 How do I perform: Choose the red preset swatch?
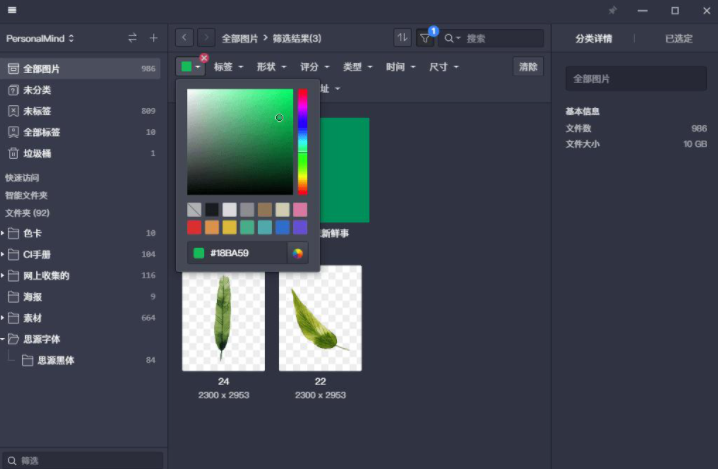pyautogui.click(x=194, y=227)
